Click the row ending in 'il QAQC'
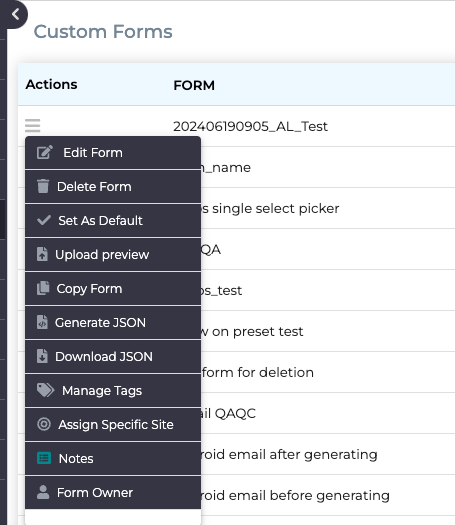The width and height of the screenshot is (455, 525). (x=328, y=414)
